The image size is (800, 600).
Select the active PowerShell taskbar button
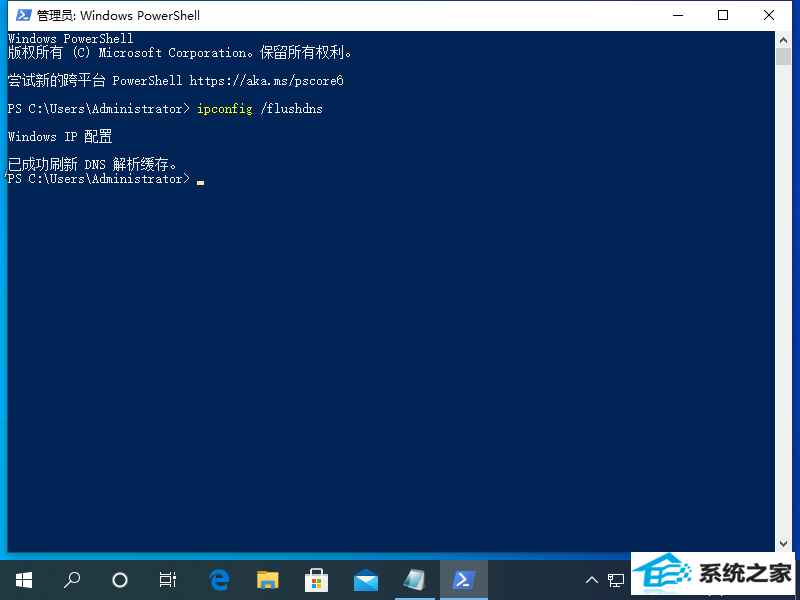tap(464, 580)
